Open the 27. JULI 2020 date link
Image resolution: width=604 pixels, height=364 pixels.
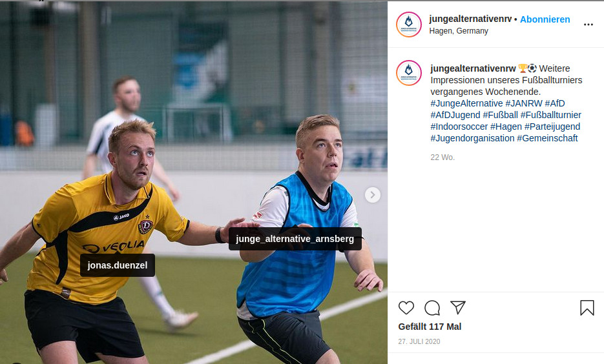coord(419,341)
